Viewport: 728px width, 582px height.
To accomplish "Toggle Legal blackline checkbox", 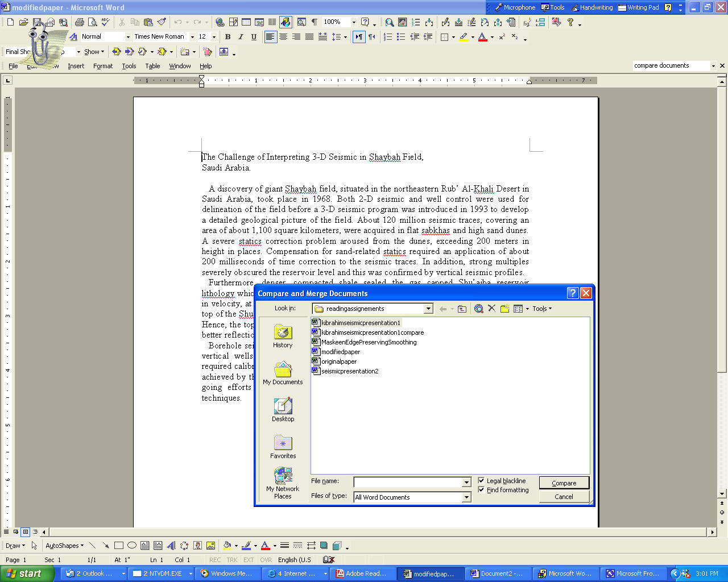I will coord(481,480).
